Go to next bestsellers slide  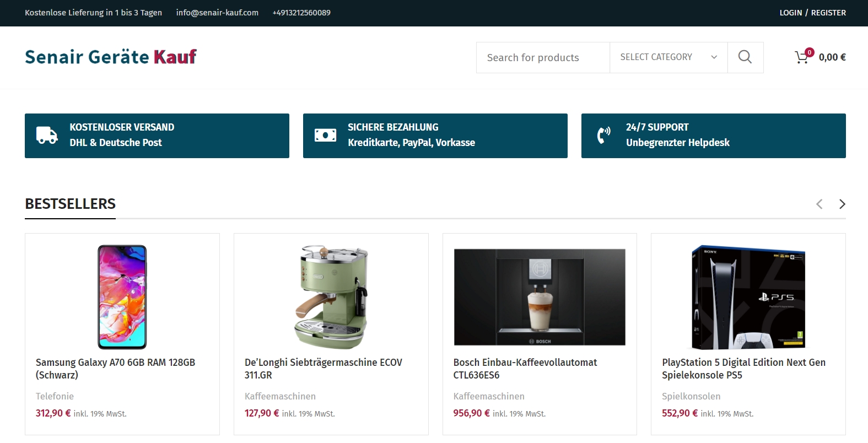(x=842, y=204)
